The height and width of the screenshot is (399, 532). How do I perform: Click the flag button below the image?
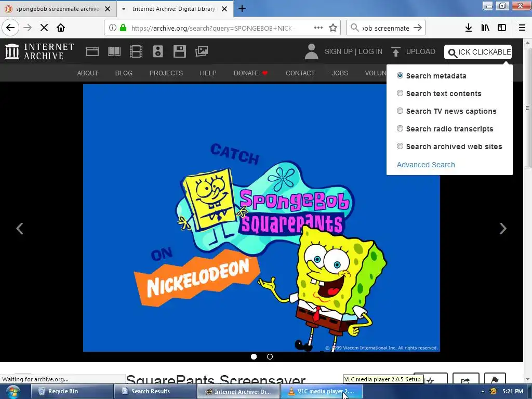click(x=495, y=379)
